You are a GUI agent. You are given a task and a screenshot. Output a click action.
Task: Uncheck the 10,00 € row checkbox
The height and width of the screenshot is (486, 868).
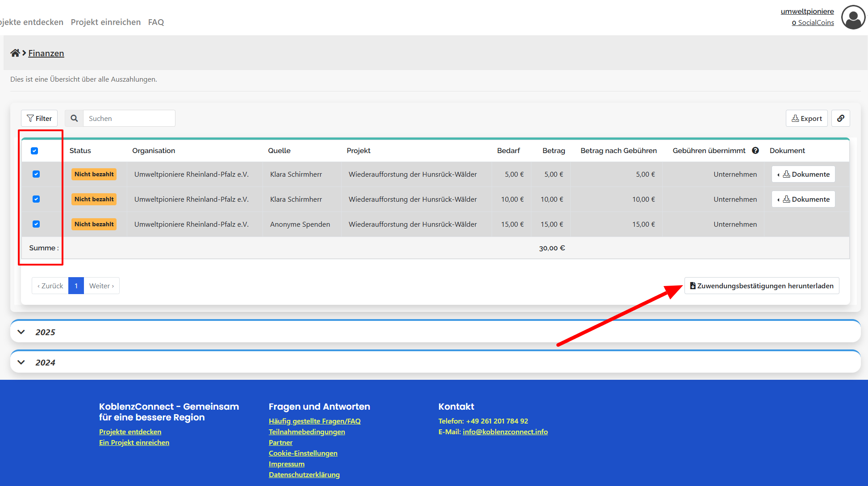pyautogui.click(x=36, y=199)
